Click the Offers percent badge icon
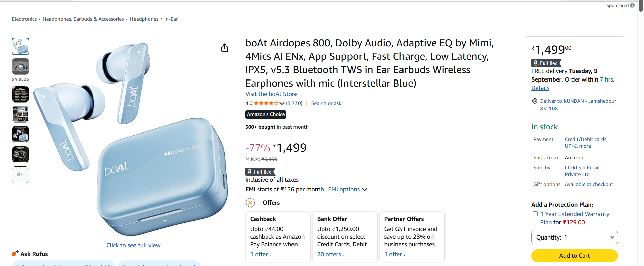644x266 pixels. click(x=250, y=203)
